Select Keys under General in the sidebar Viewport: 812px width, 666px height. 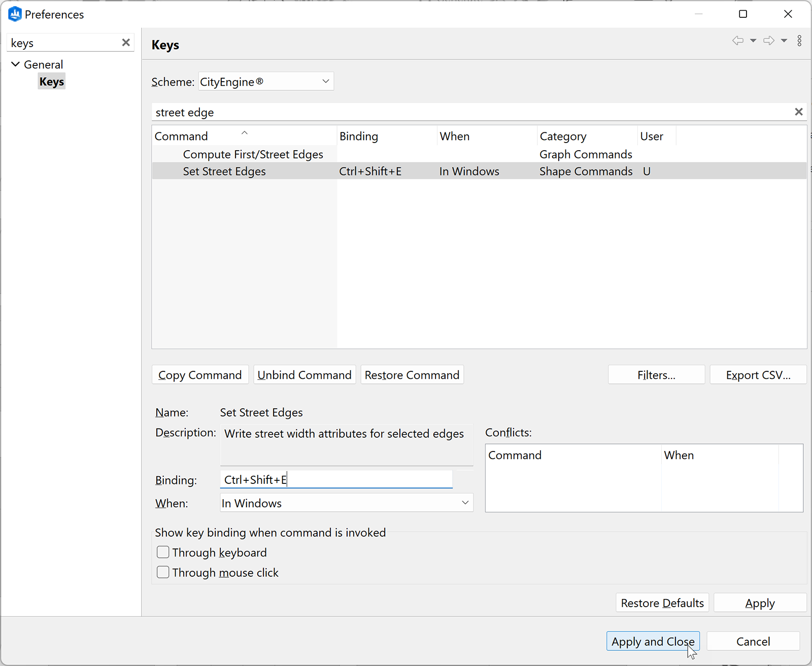pyautogui.click(x=51, y=81)
